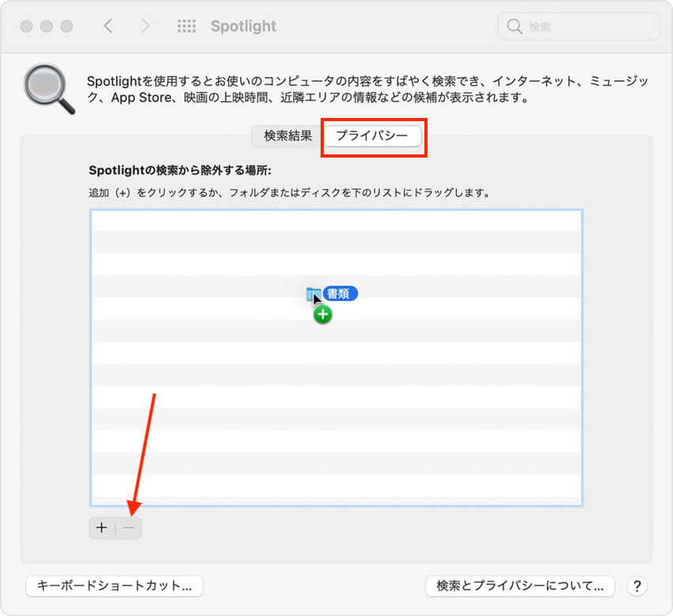Image resolution: width=673 pixels, height=616 pixels.
Task: Click the large Spotlight magnifying glass icon
Action: click(x=48, y=89)
